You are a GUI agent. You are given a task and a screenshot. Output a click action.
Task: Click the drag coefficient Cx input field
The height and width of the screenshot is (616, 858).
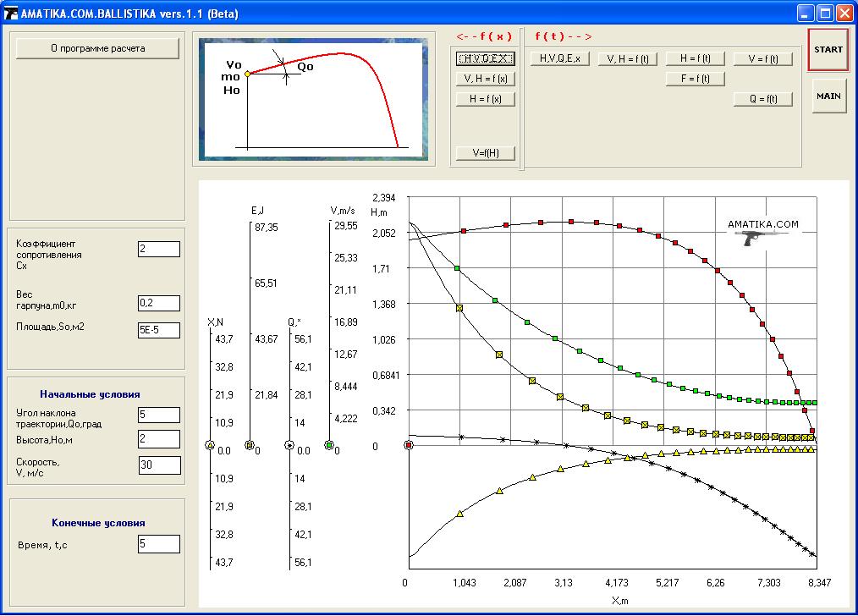pos(159,249)
